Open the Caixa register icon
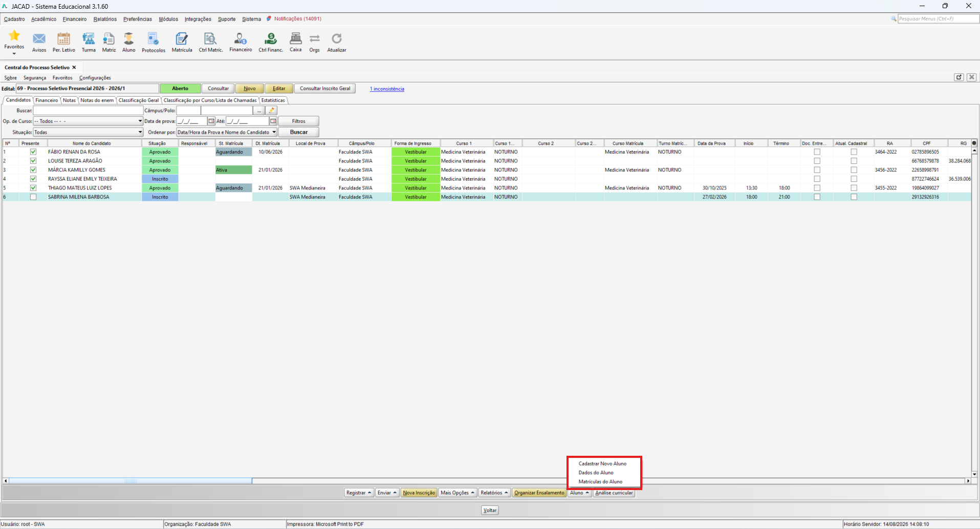Viewport: 980px width, 529px height. pos(295,38)
